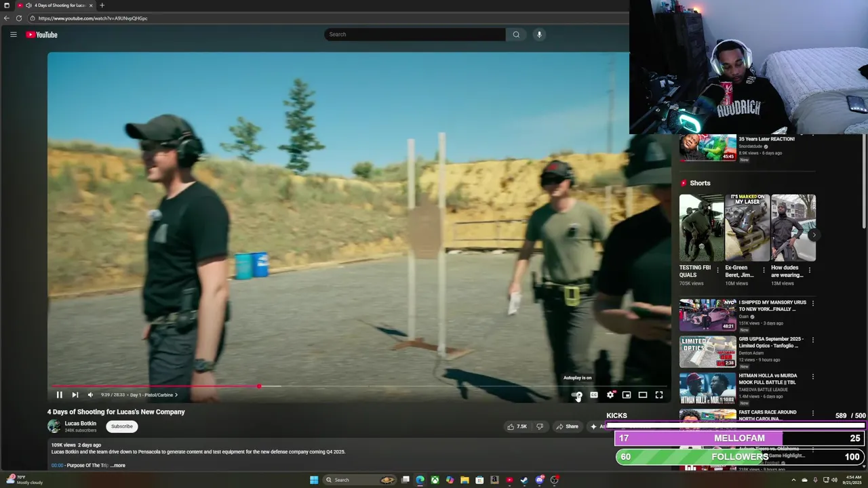
Task: Open Steam from taskbar
Action: click(524, 480)
